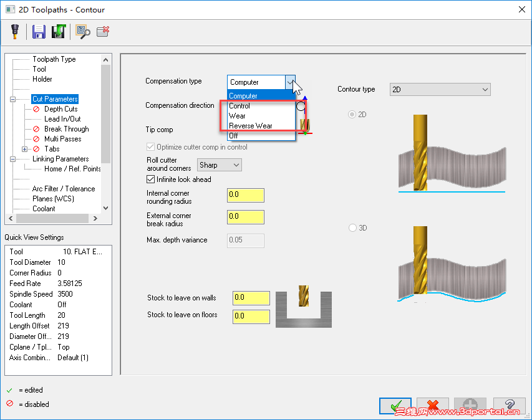Select Lead In/Out tree item

pos(62,119)
